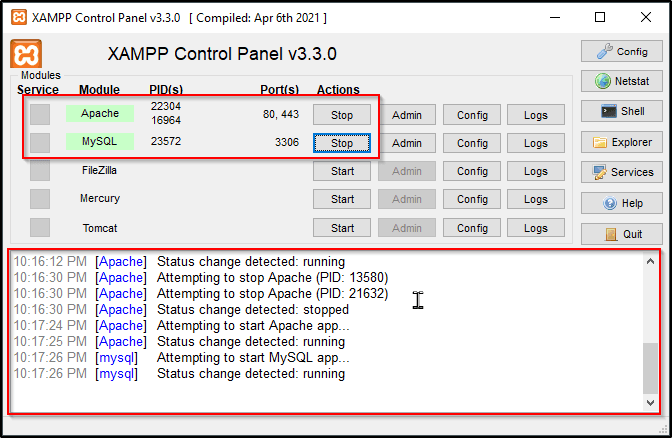Open MySQL Config menu
The width and height of the screenshot is (672, 438).
472,143
